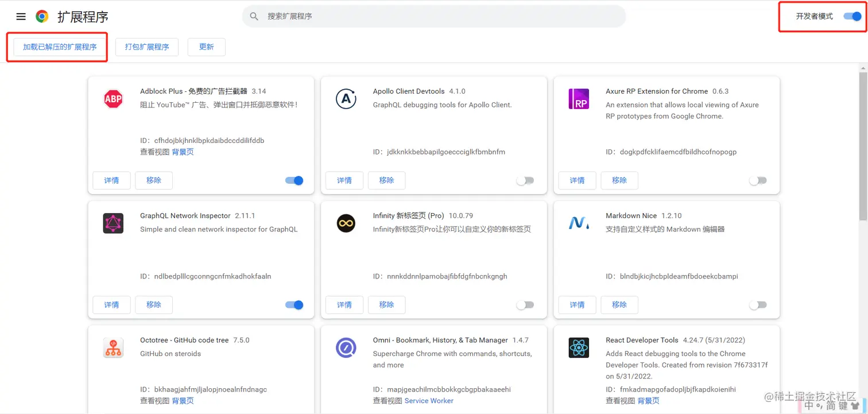This screenshot has width=868, height=414.
Task: Click the Markdown Nice ID string
Action: (x=679, y=277)
